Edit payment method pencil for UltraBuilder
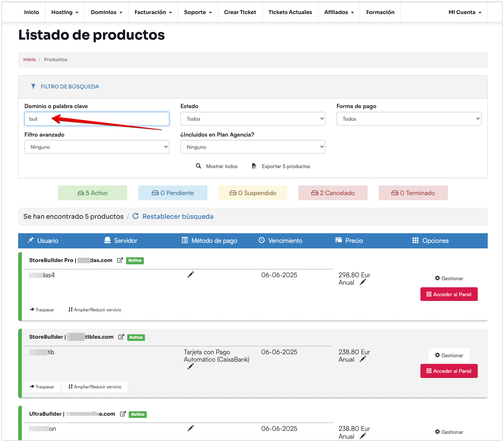The image size is (504, 442). coord(191,428)
